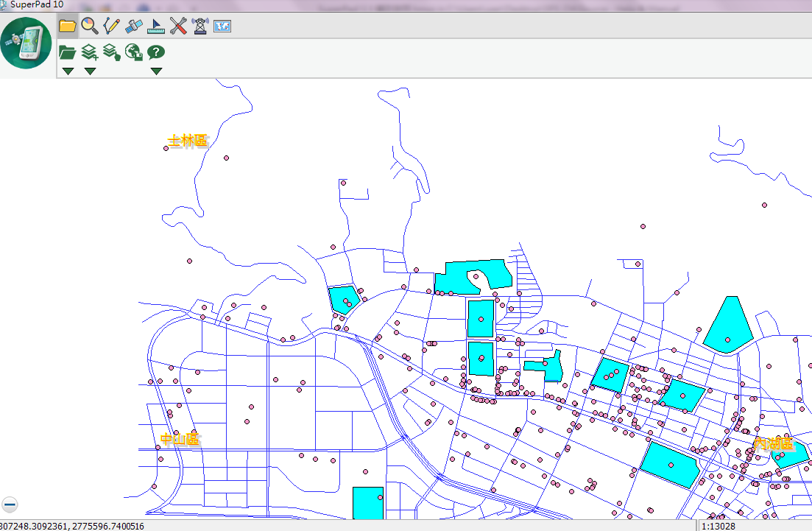Open the yellow folder file tab
This screenshot has height=531, width=812.
(67, 25)
